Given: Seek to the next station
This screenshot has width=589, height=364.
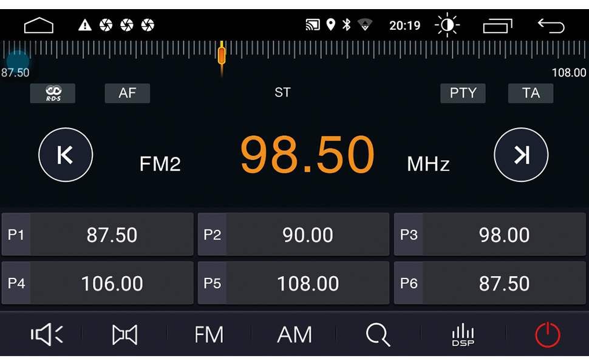Looking at the screenshot, I should tap(521, 155).
